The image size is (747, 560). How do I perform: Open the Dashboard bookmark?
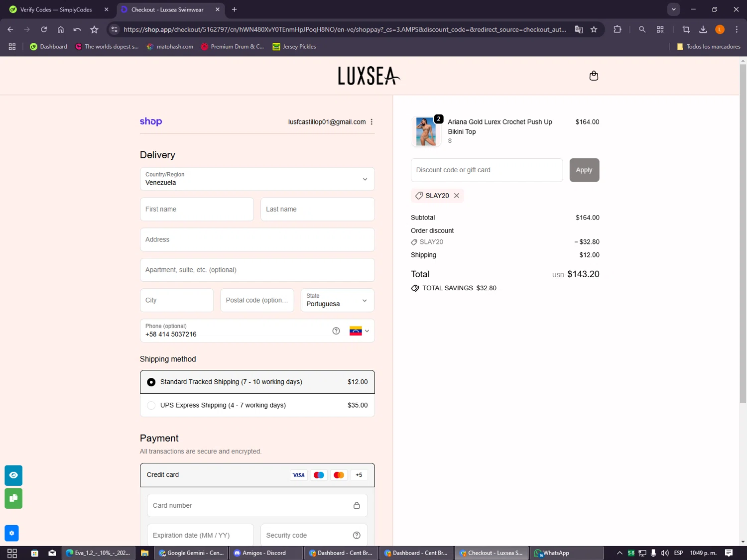pyautogui.click(x=48, y=47)
